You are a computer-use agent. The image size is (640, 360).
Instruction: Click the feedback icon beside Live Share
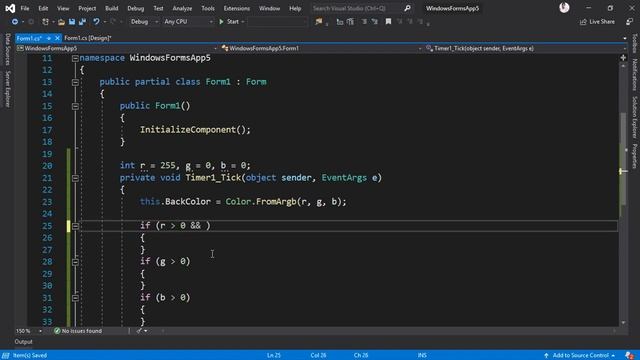[x=629, y=22]
